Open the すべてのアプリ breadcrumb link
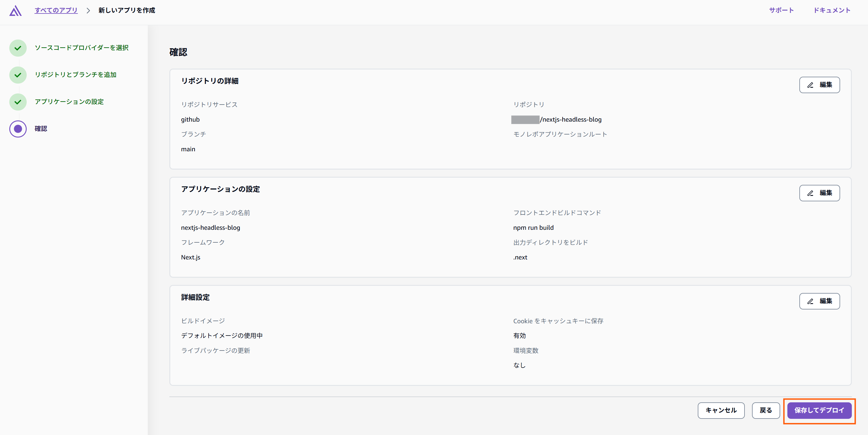868x435 pixels. click(x=55, y=10)
